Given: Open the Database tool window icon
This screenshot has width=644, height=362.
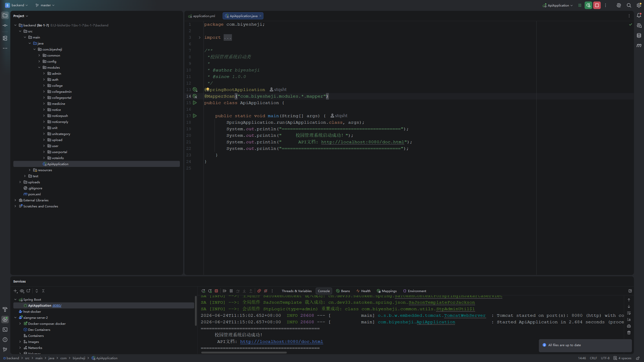Looking at the screenshot, I should pyautogui.click(x=639, y=35).
